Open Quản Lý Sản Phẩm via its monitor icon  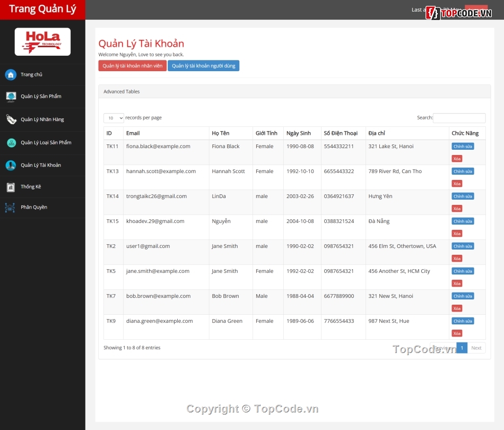(x=11, y=97)
